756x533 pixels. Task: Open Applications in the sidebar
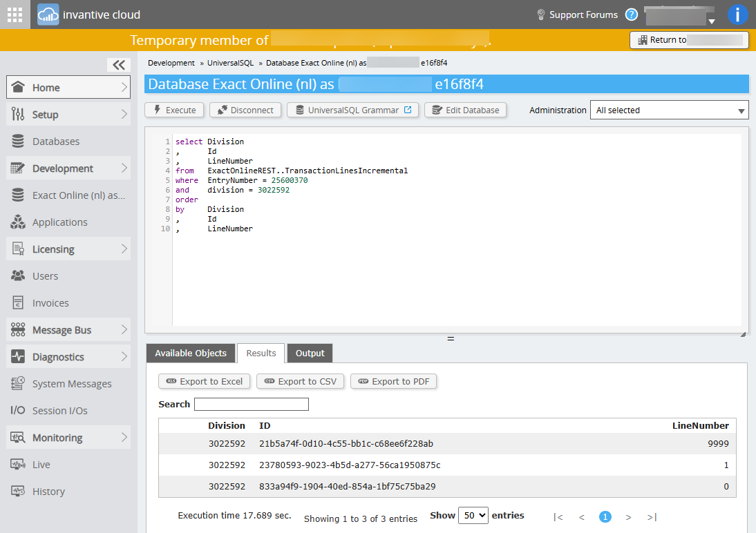point(59,222)
